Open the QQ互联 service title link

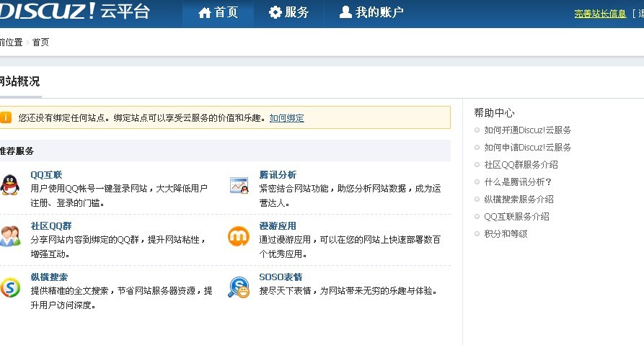[x=46, y=175]
